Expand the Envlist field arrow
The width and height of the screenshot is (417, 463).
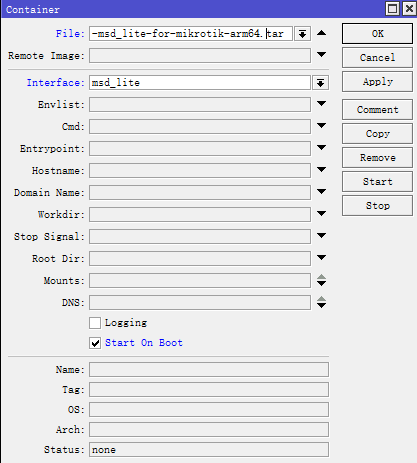click(x=321, y=104)
